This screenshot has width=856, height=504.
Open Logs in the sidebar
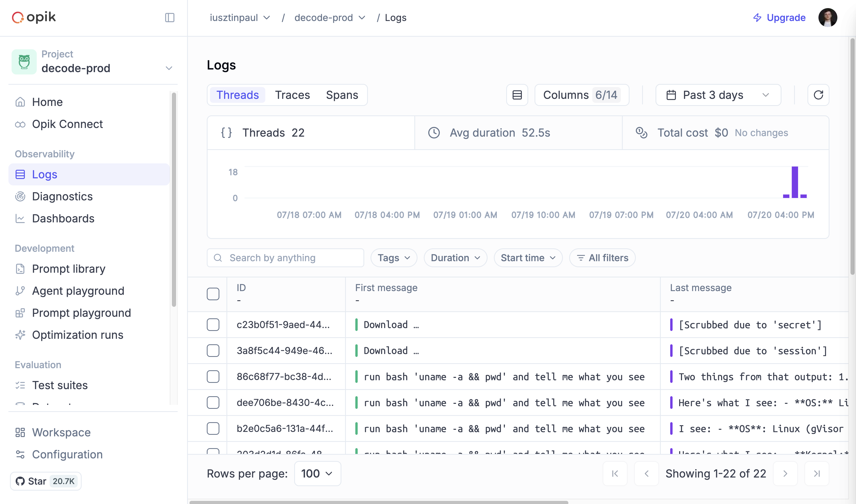pyautogui.click(x=89, y=174)
